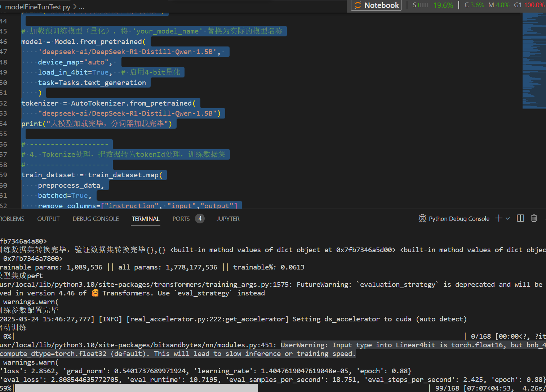Viewport: 546px width, 392px height.
Task: Open the DEBUG CONSOLE tab
Action: pos(96,219)
